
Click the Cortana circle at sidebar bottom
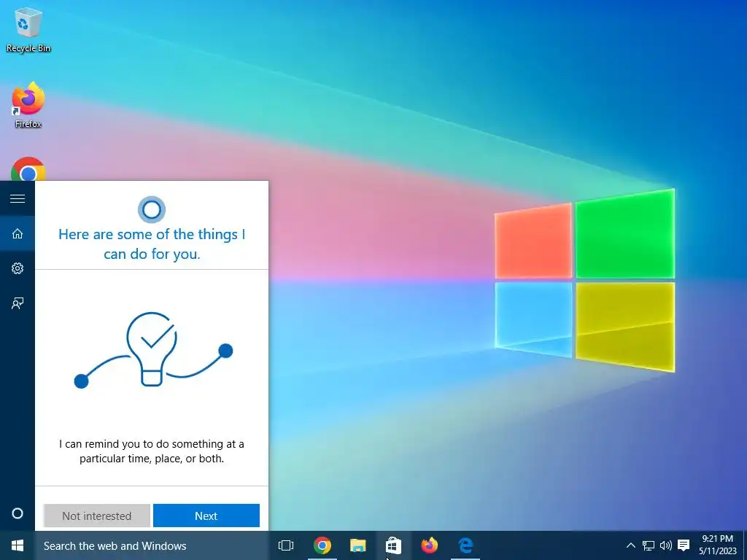tap(18, 513)
